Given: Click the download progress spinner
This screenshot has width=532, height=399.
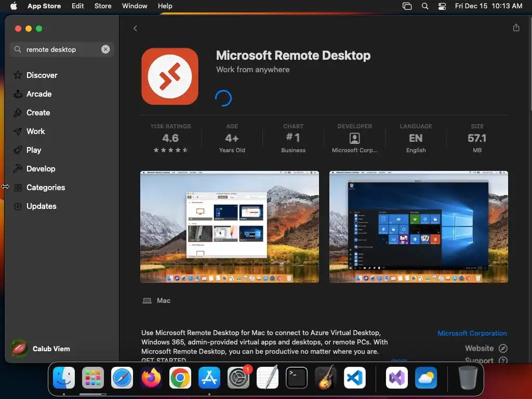Looking at the screenshot, I should [223, 98].
